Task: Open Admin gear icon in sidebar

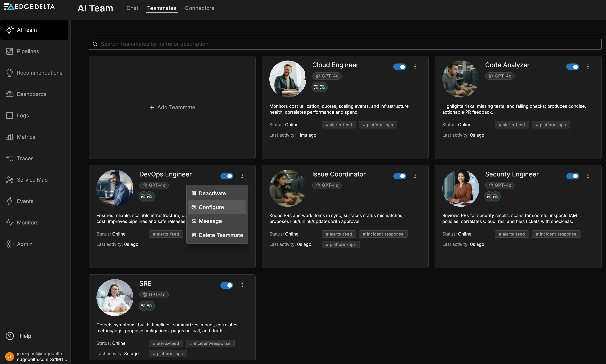Action: 10,244
